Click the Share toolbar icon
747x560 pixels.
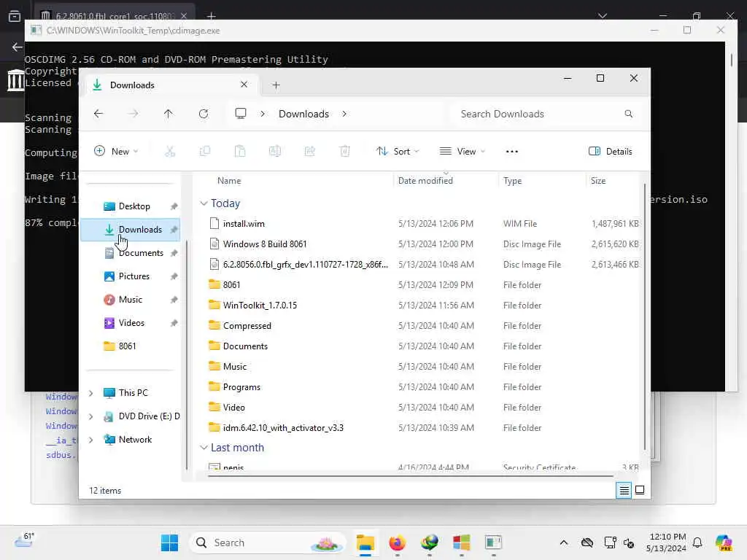(309, 152)
